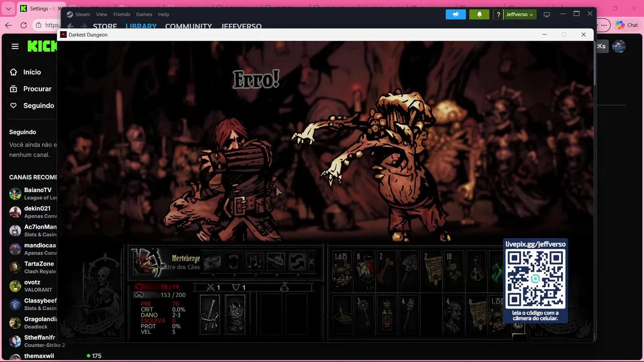Click the Steam announcements megaphone button
This screenshot has height=362, width=644.
pyautogui.click(x=456, y=14)
